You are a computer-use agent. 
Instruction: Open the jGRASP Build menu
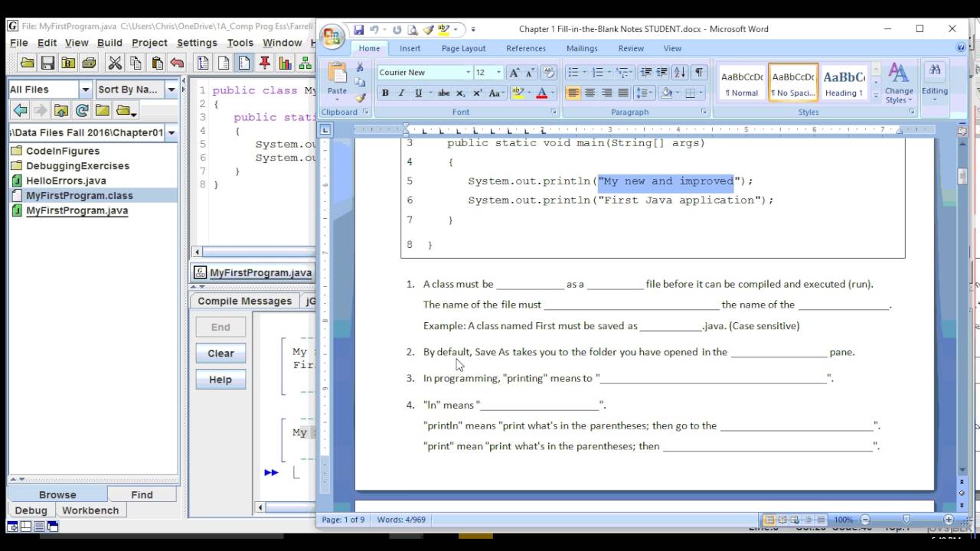point(109,43)
